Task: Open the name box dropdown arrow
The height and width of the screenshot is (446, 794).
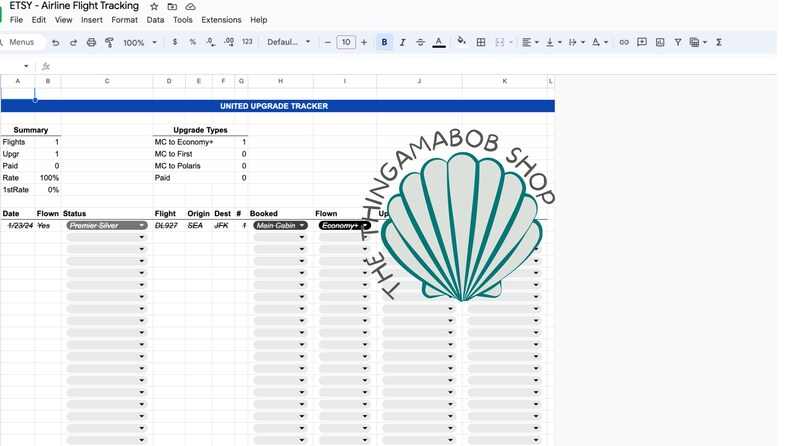Action: tap(26, 66)
